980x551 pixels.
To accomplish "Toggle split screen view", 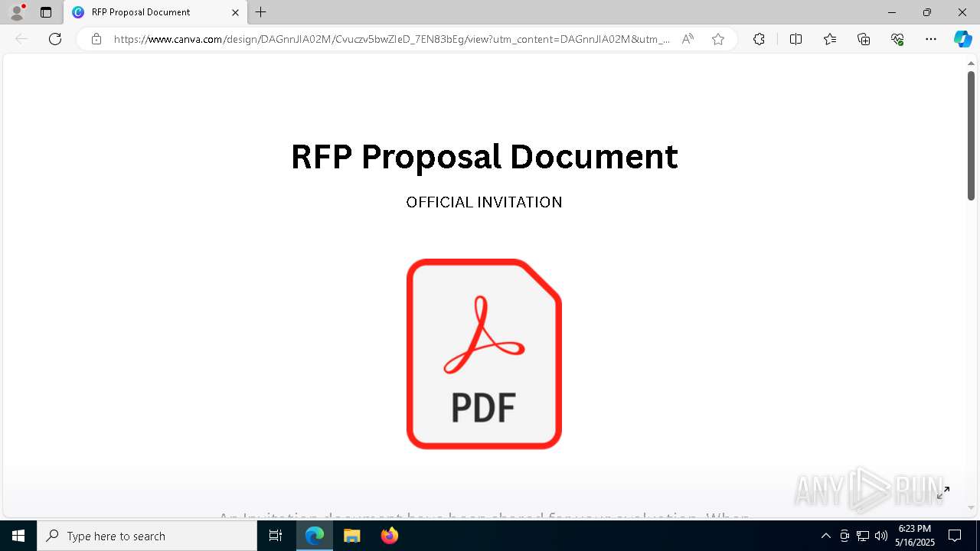I will point(795,39).
